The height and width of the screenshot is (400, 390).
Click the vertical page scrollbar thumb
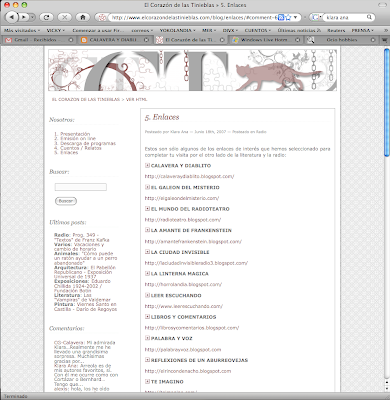coord(387,102)
